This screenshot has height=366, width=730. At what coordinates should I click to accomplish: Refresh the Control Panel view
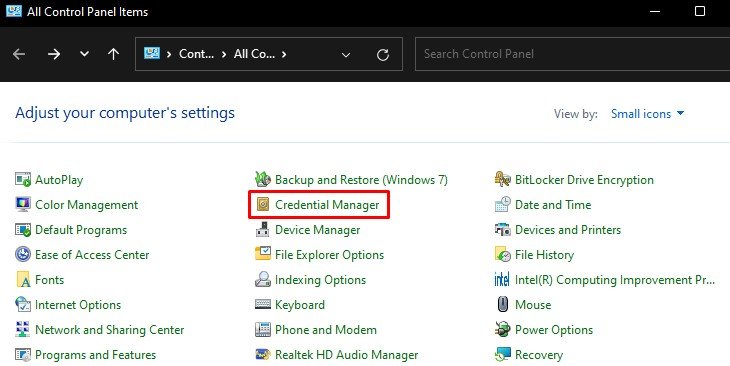(383, 55)
